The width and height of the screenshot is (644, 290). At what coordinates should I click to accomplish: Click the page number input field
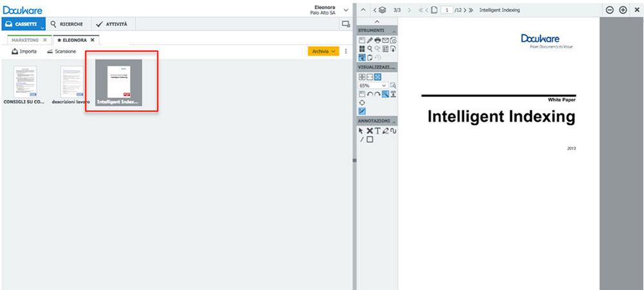(447, 10)
